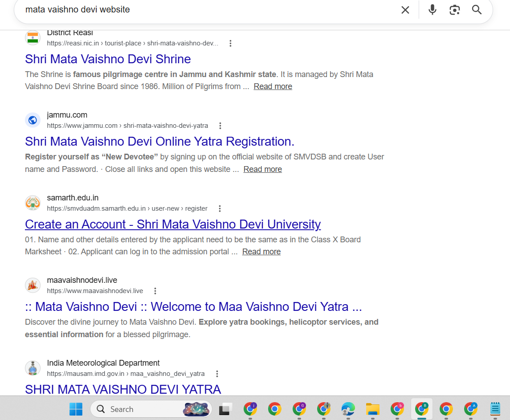Screen dimensions: 510x420
Task: Click India Meteorological Department favicon
Action: tap(33, 368)
